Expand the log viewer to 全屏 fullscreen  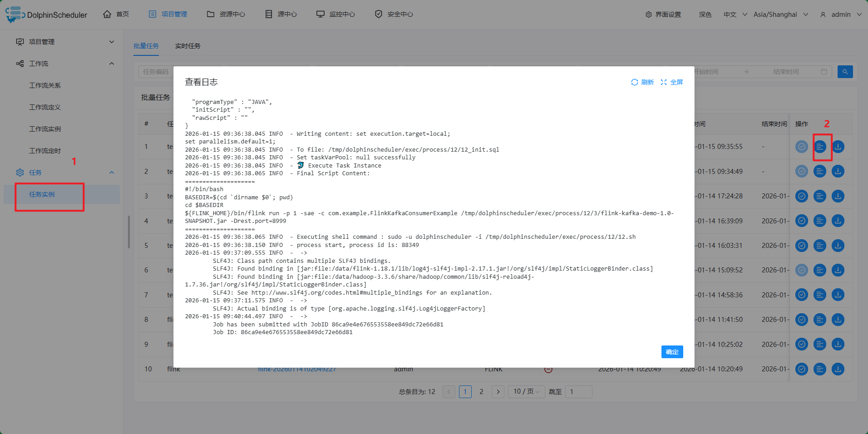(x=672, y=82)
